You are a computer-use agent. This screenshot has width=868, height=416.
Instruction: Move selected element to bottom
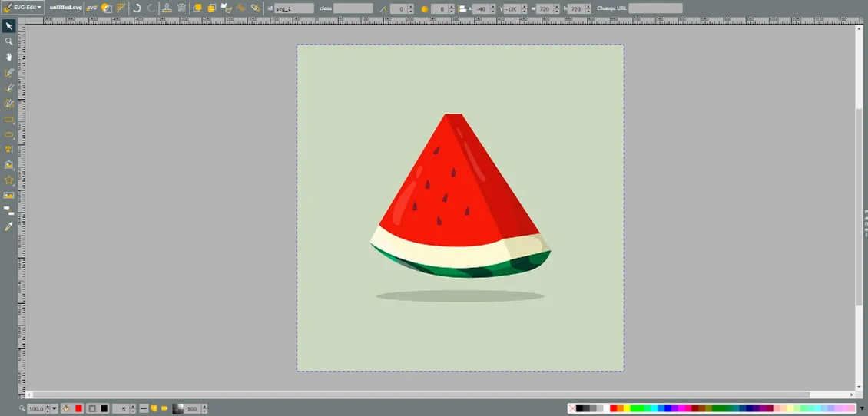click(x=211, y=8)
